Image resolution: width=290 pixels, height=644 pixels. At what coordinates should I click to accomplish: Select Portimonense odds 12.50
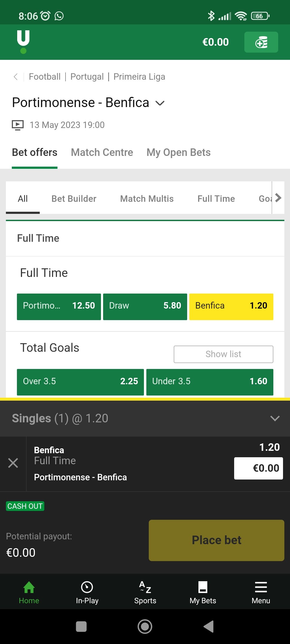click(x=59, y=307)
